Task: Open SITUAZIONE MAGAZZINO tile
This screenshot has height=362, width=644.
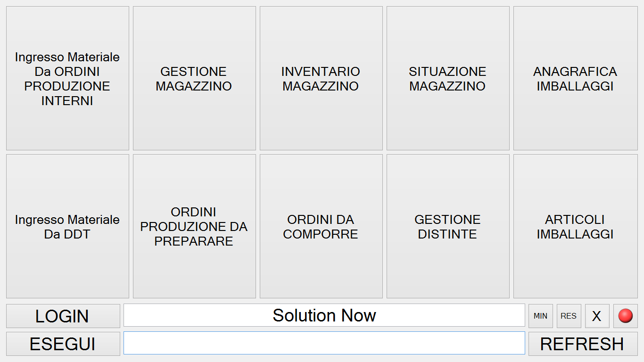Action: pos(448,78)
